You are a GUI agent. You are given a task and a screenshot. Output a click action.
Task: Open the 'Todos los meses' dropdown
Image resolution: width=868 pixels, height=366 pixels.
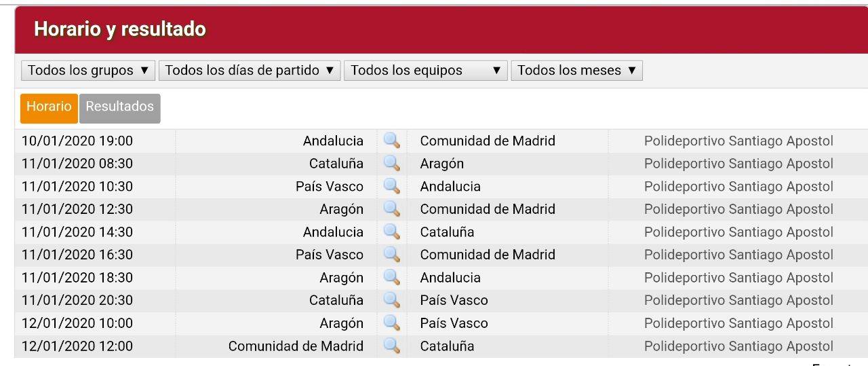point(576,71)
